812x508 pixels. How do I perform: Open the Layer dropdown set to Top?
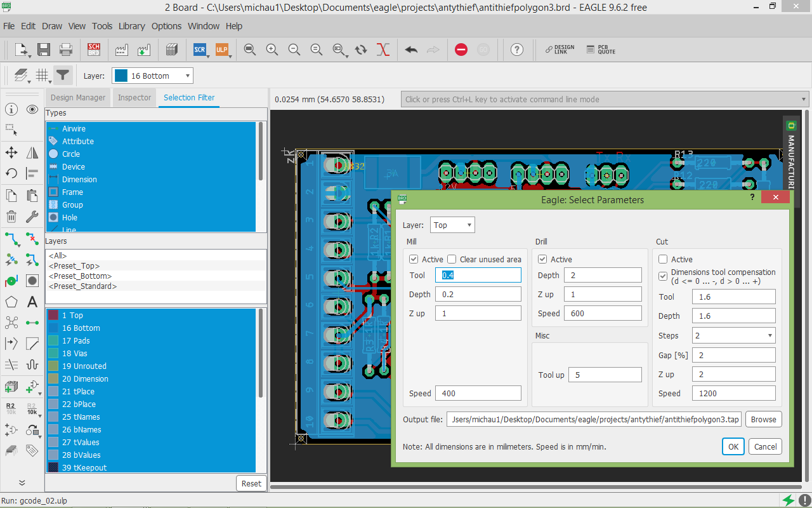[x=452, y=225]
